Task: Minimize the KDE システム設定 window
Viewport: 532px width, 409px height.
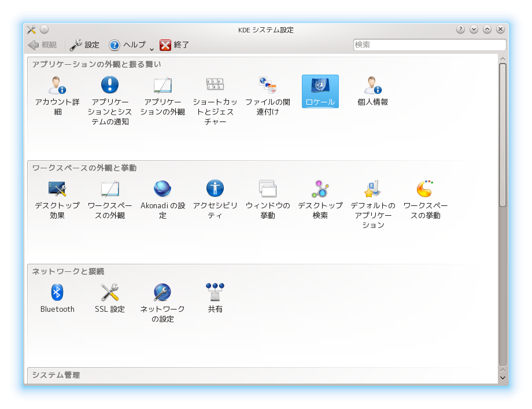Action: point(474,30)
